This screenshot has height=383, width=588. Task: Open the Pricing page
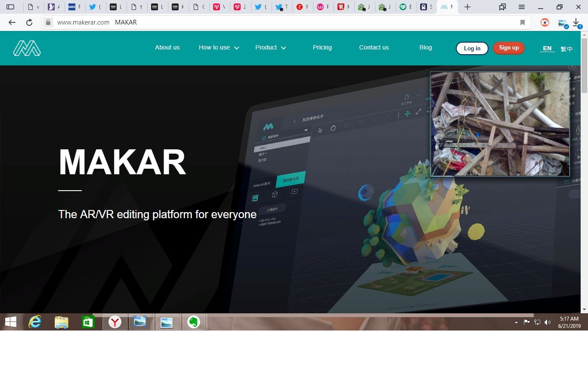pyautogui.click(x=322, y=48)
